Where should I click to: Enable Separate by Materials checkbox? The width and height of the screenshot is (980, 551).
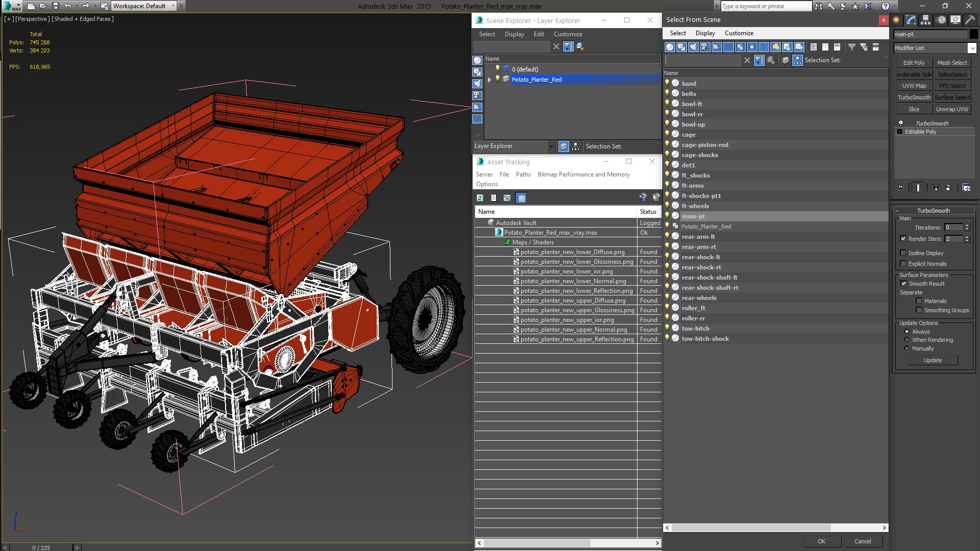click(x=919, y=301)
